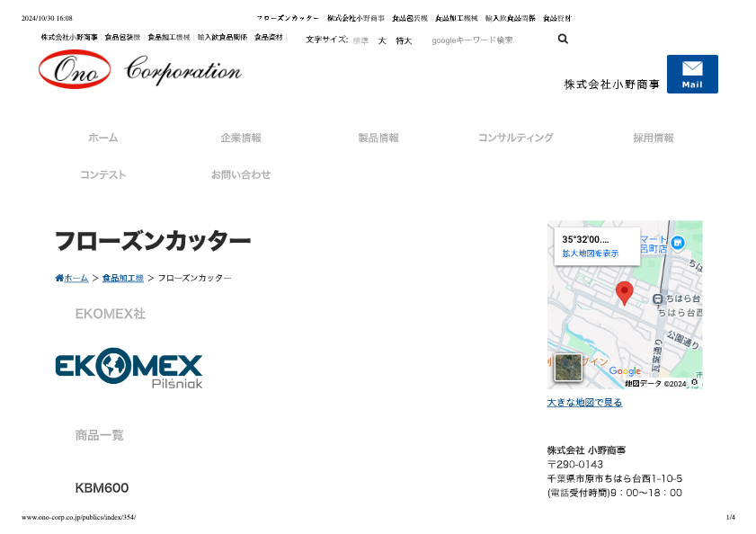This screenshot has height=534, width=756.
Task: Click the blue store marker on map
Action: coord(678,243)
